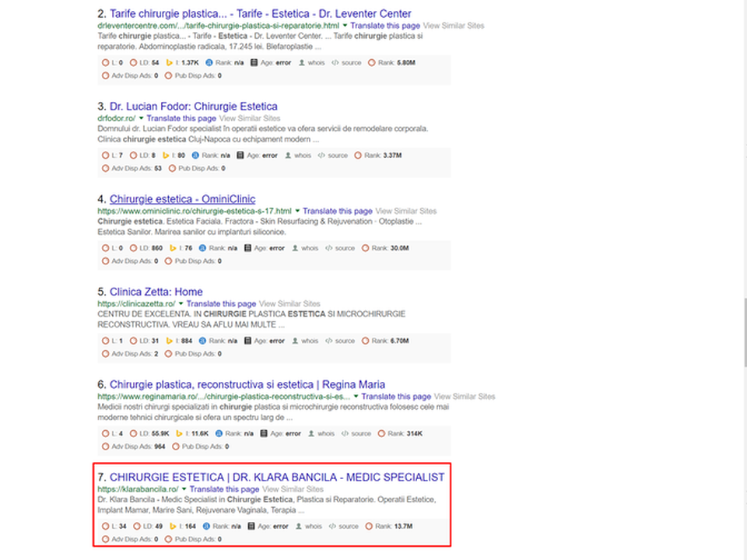Click whois icon in Regina Maria SEO bar

point(311,433)
